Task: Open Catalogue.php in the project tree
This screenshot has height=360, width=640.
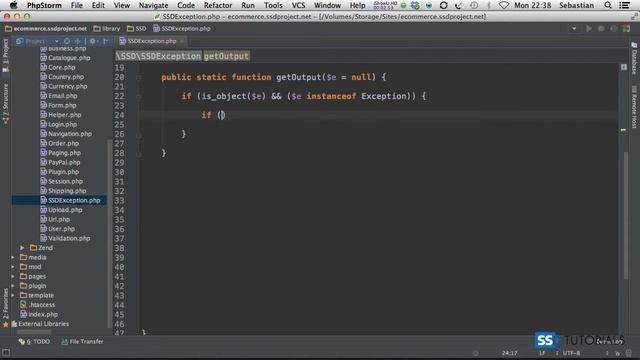Action: 69,58
